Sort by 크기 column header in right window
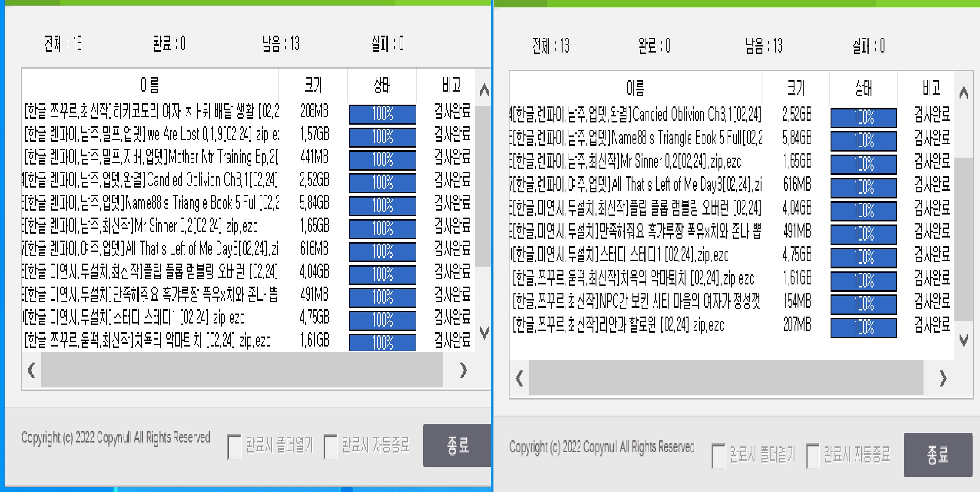The height and width of the screenshot is (492, 980). (796, 88)
